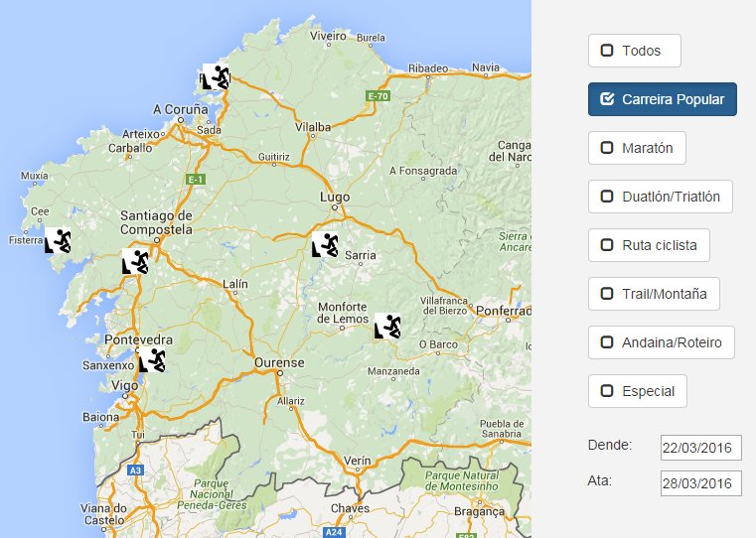Click the A Fonsagrada label on map

pos(423,171)
